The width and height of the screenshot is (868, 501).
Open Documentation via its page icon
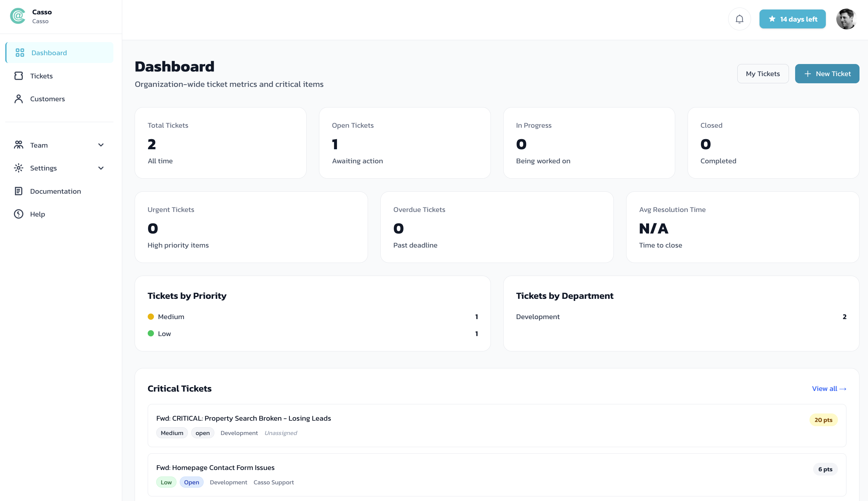point(19,191)
